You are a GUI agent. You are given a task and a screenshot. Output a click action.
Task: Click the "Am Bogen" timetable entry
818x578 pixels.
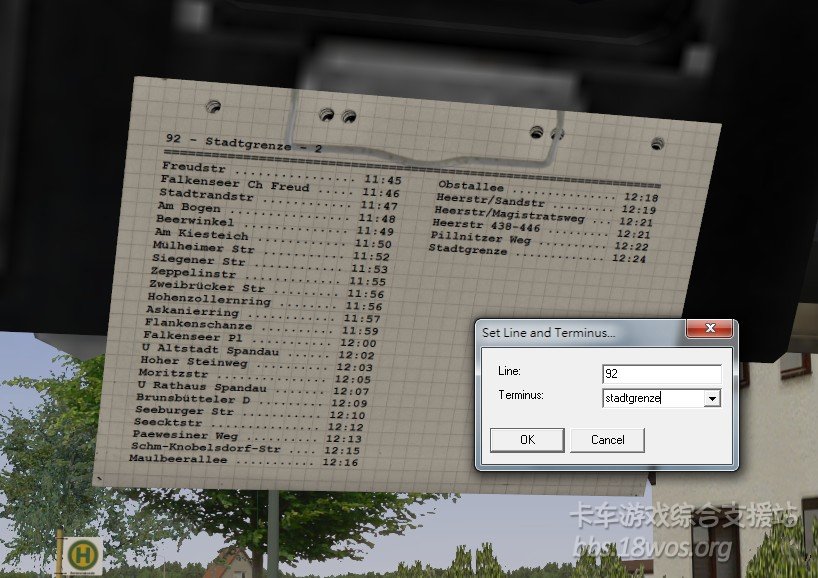(x=189, y=207)
